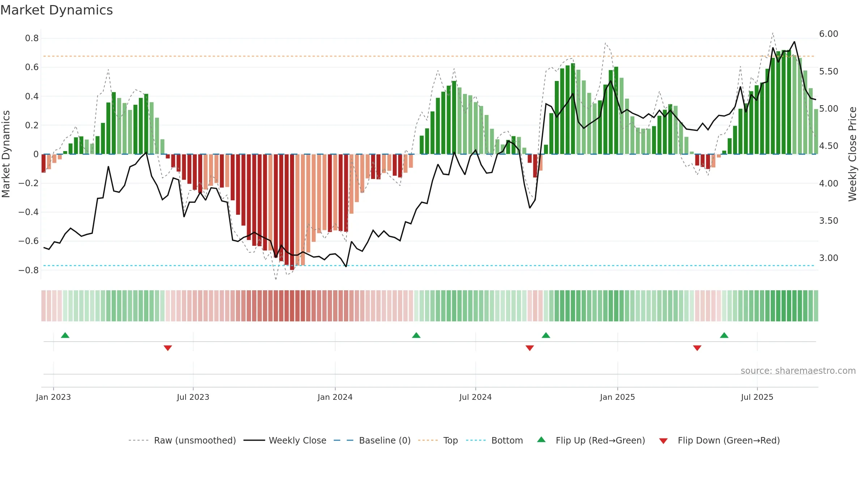The image size is (868, 488).
Task: Click the 0.4 left axis tick
Action: (32, 97)
